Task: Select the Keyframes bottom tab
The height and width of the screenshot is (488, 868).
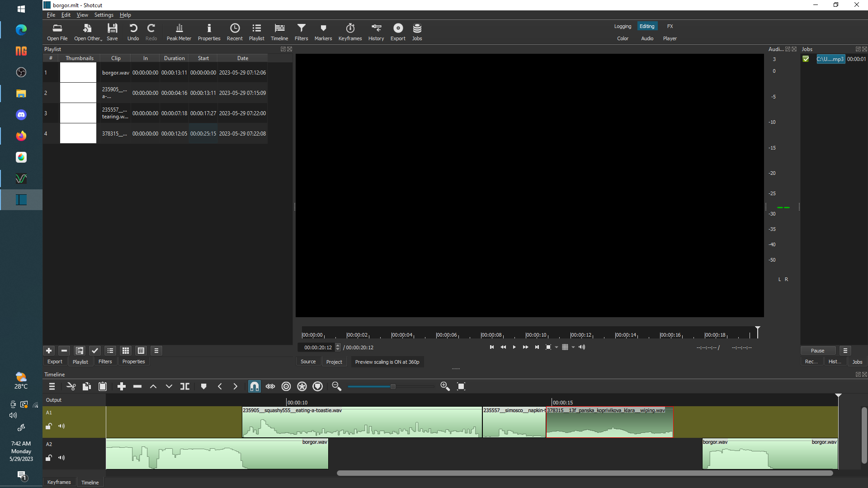Action: [x=59, y=482]
